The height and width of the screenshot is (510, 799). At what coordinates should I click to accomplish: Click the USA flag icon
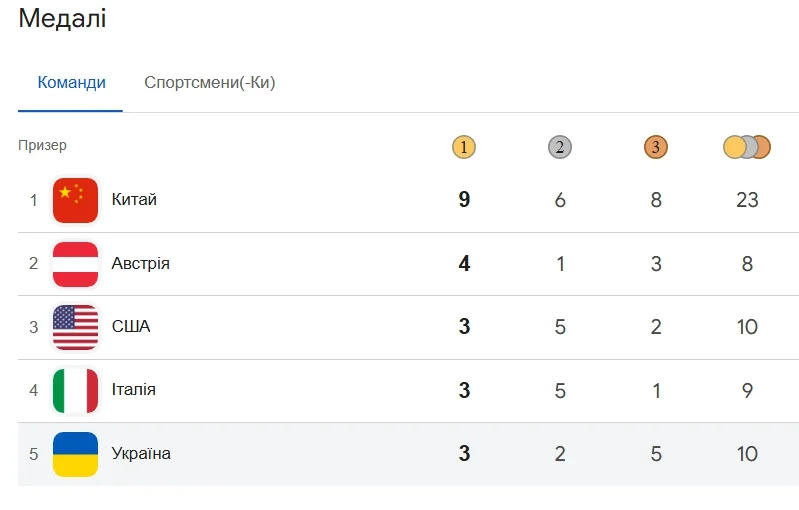click(x=75, y=327)
